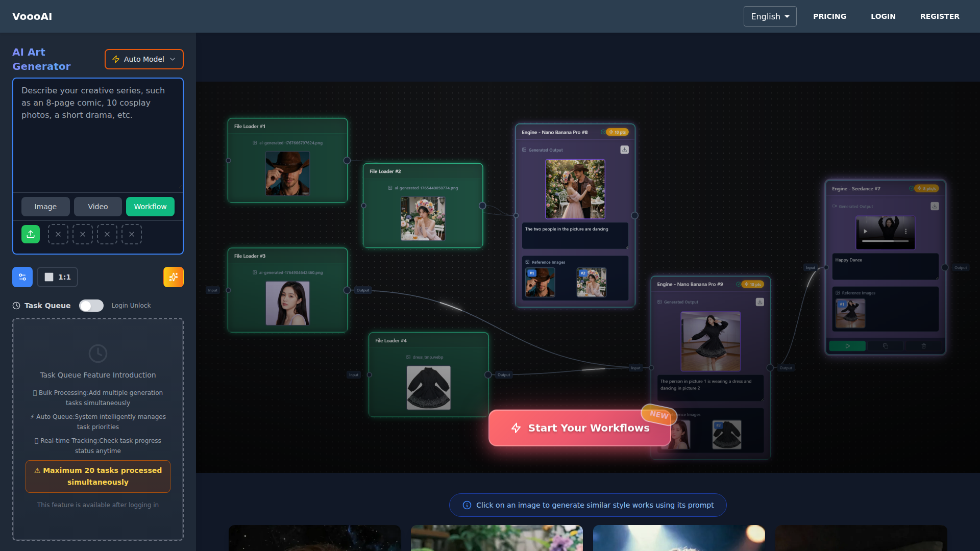Switch to the Video tab
The image size is (980, 551).
(x=97, y=207)
